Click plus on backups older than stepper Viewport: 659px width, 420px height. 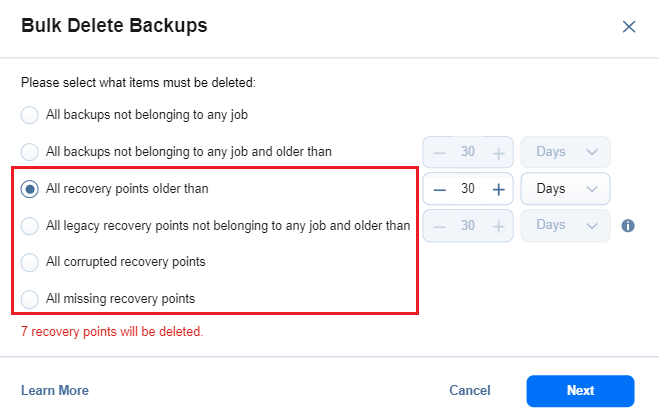[499, 152]
